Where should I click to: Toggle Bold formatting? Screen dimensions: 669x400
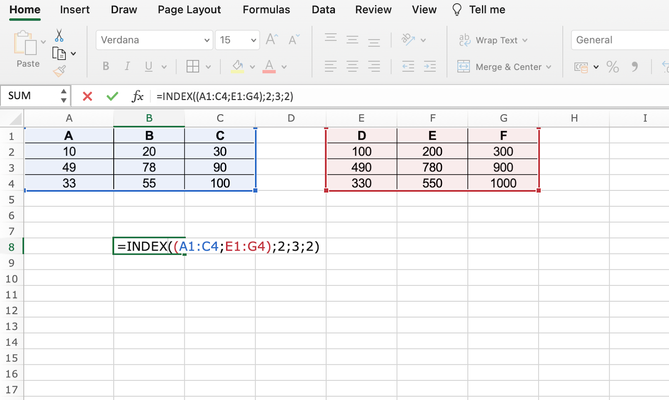pos(105,67)
